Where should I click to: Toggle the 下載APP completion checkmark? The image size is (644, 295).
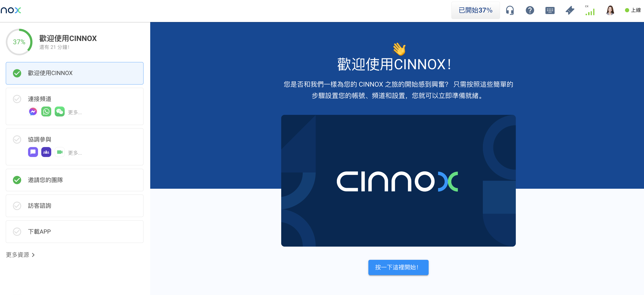17,232
